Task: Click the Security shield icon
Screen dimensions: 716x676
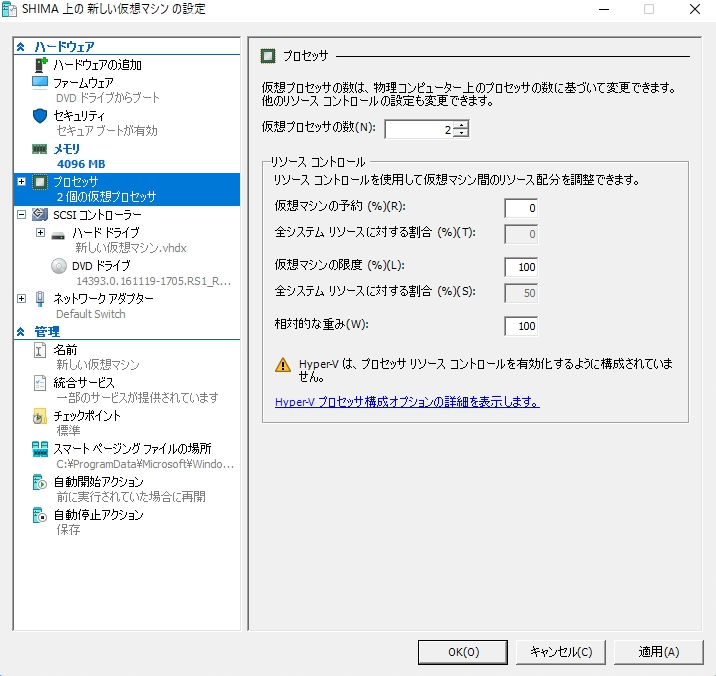Action: coord(40,116)
